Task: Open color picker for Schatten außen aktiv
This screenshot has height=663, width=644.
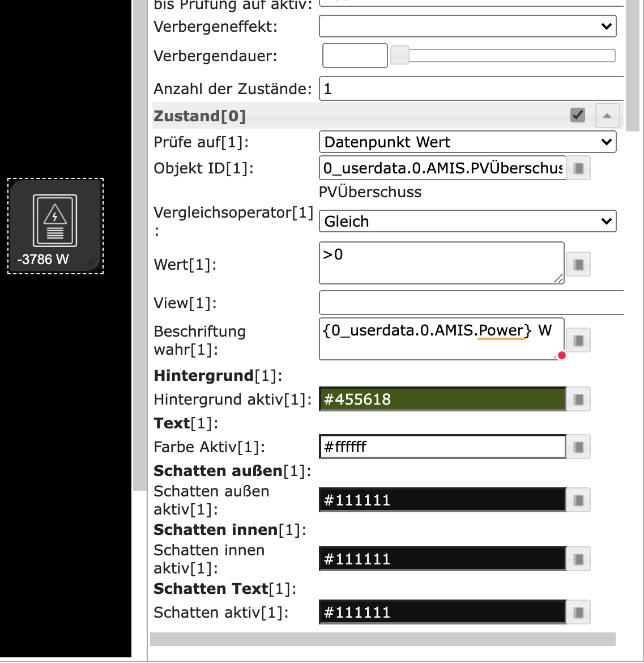Action: 578,500
